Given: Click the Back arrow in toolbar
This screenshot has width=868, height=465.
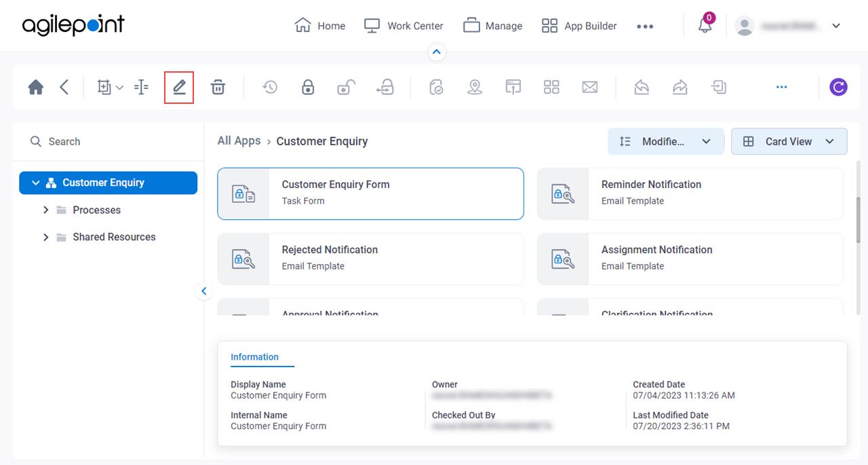Looking at the screenshot, I should [64, 87].
